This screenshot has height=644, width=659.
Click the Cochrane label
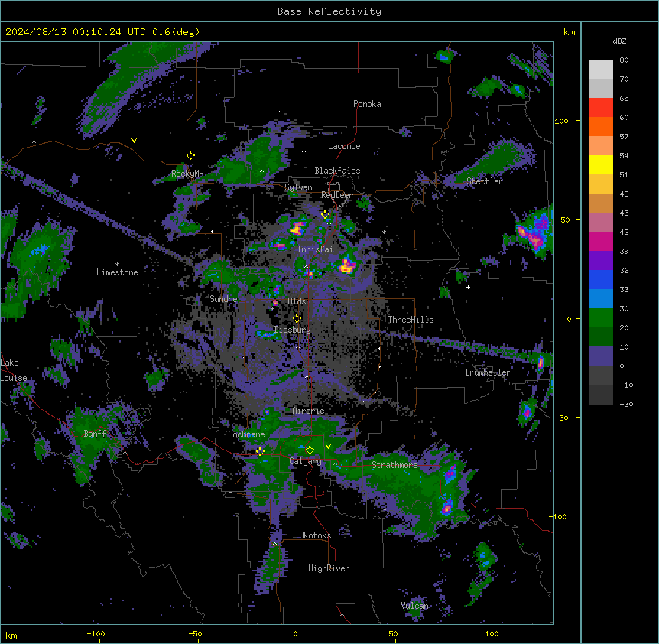(x=246, y=434)
